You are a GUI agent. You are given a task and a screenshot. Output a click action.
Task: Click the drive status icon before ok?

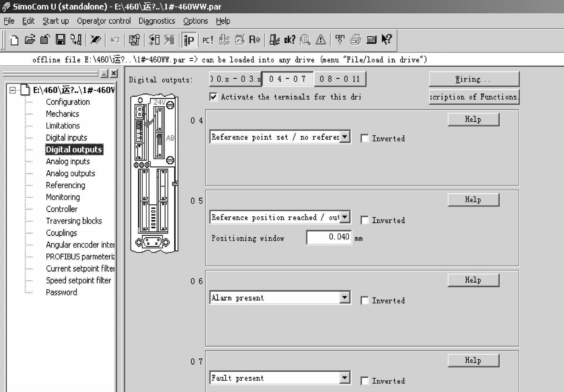click(x=274, y=40)
